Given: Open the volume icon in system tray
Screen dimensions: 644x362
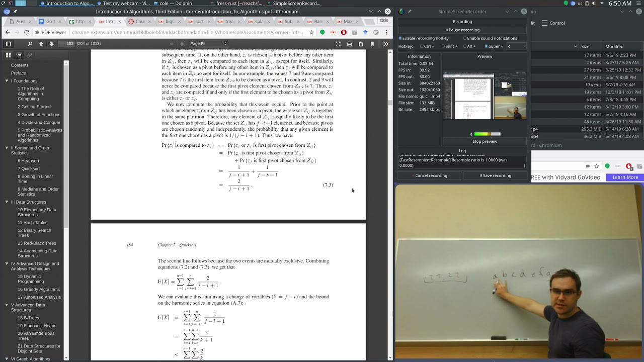Looking at the screenshot, I should [593, 4].
